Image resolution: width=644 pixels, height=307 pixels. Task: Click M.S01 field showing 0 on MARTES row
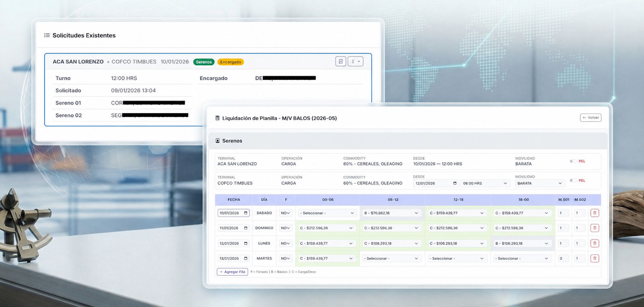coord(563,258)
